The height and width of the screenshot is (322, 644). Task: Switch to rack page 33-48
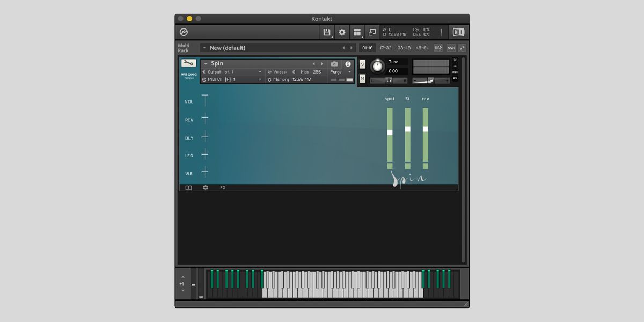404,48
